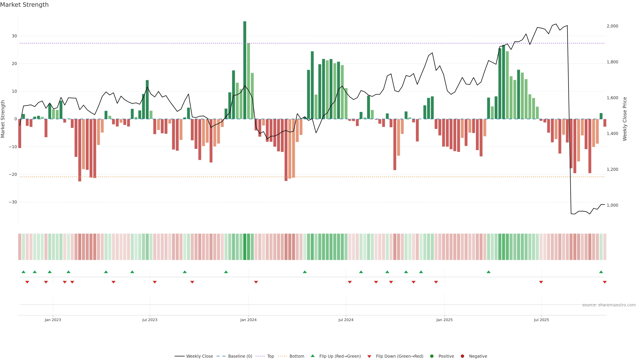Click the red Flip Down legend triangle
The image size is (644, 362).
click(x=369, y=356)
